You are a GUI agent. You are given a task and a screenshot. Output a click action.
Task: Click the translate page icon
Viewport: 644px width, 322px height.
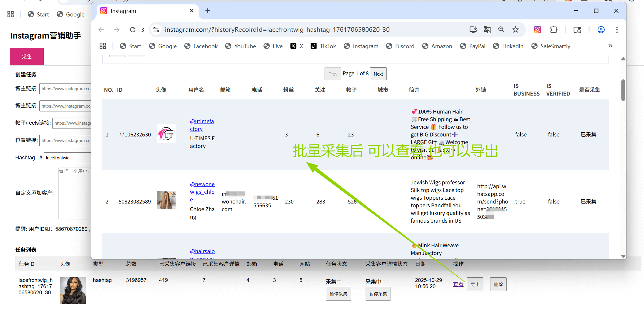click(487, 30)
